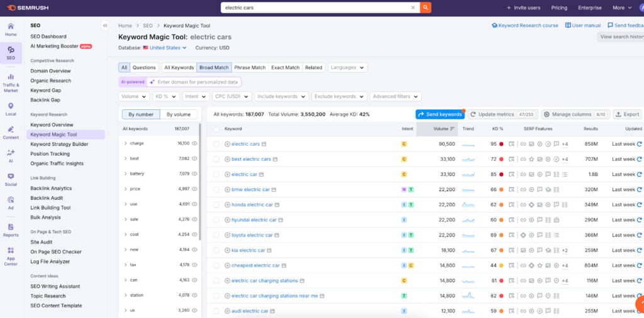Open the Keyword Research course link

[525, 25]
